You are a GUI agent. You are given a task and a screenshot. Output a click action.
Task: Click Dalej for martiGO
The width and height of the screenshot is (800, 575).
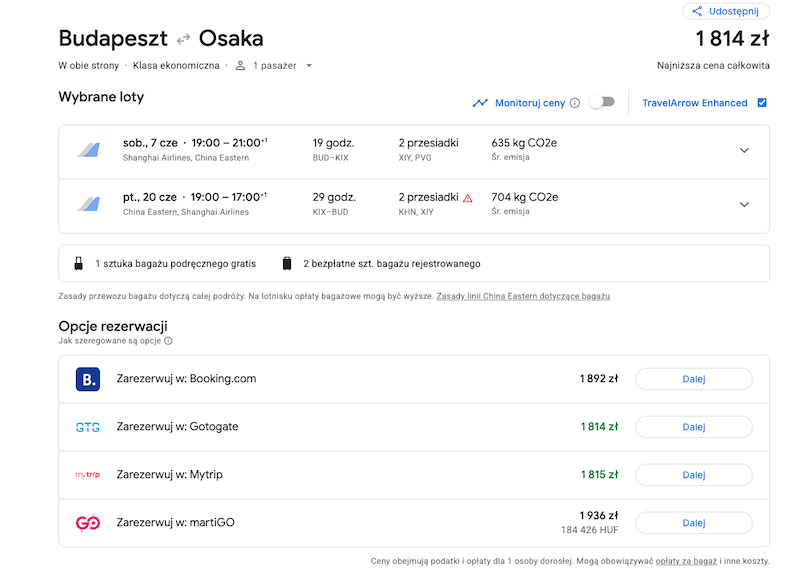pos(694,523)
